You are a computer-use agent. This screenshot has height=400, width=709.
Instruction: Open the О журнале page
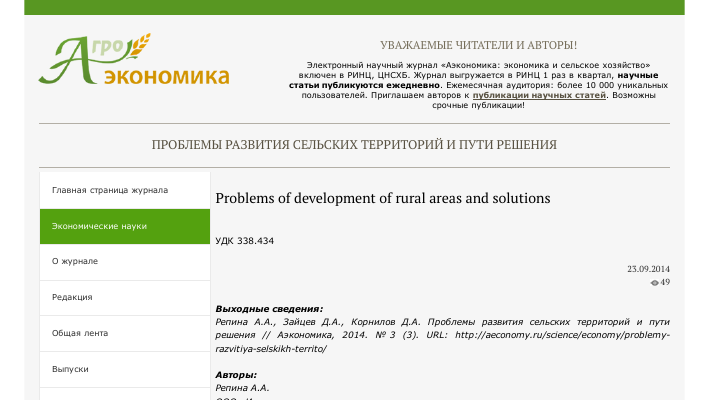pyautogui.click(x=75, y=262)
